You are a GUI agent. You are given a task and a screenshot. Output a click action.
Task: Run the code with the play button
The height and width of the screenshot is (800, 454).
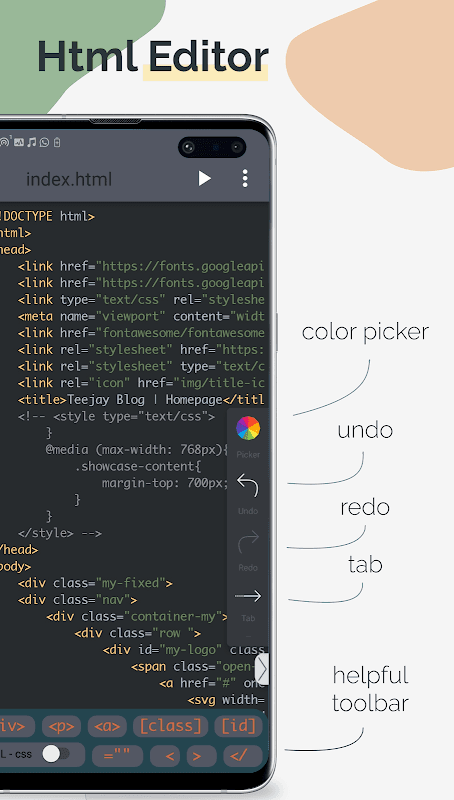205,178
